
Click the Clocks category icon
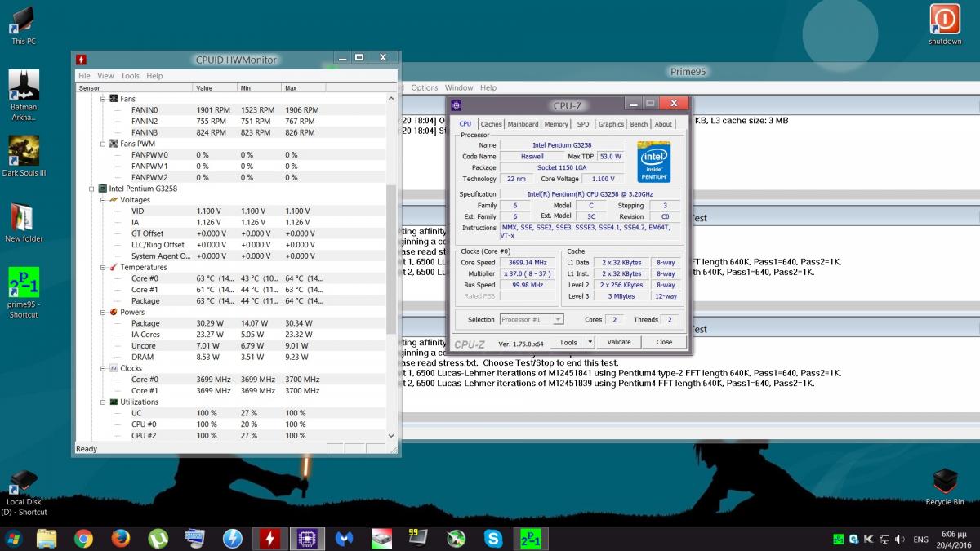tap(114, 368)
